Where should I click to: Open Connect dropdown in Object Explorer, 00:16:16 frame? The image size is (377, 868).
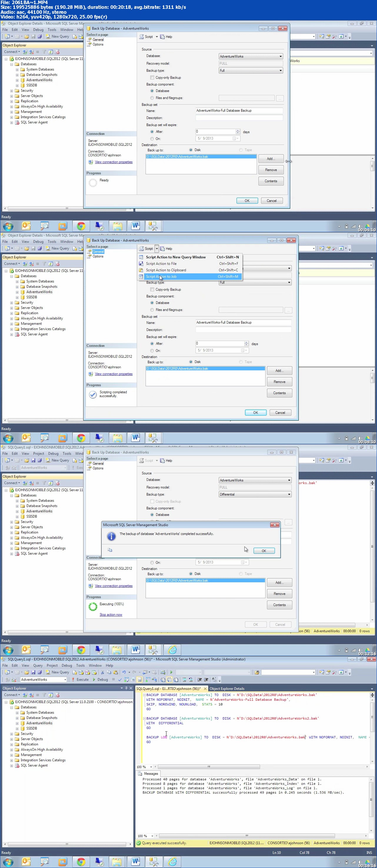pos(12,695)
